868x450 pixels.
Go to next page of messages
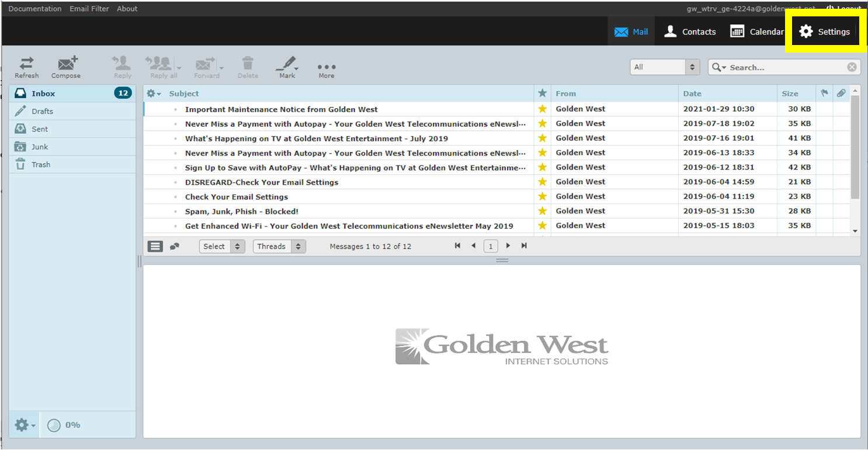tap(508, 246)
